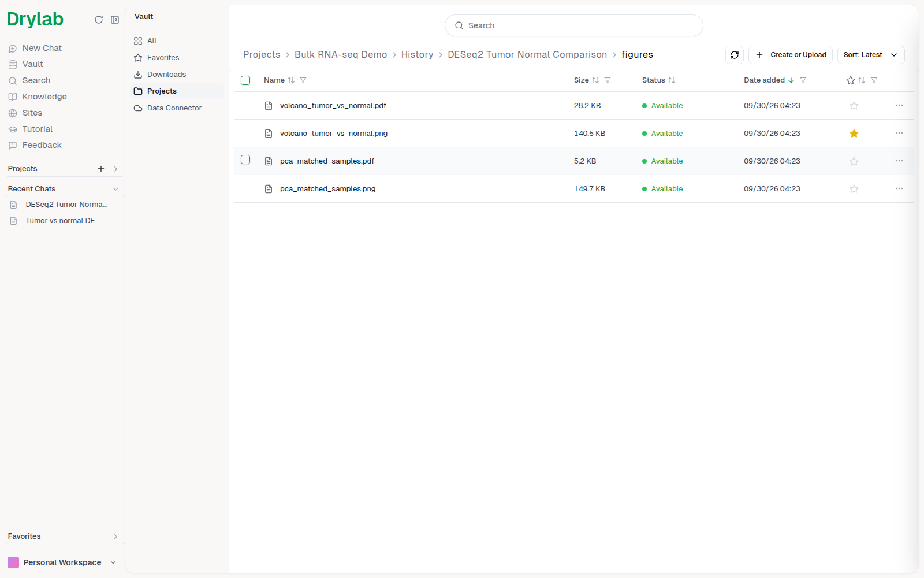The image size is (924, 578).
Task: Refresh the file list with reload button
Action: pos(735,55)
